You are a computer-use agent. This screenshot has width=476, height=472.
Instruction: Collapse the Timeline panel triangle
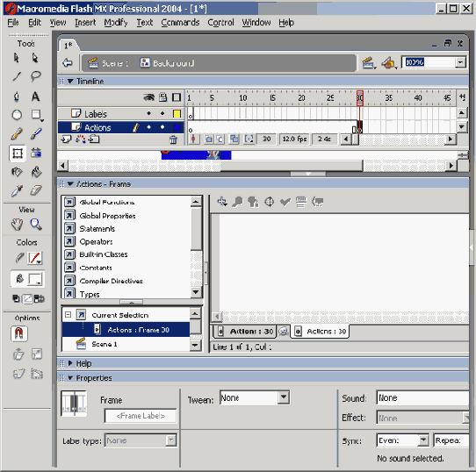coord(70,82)
